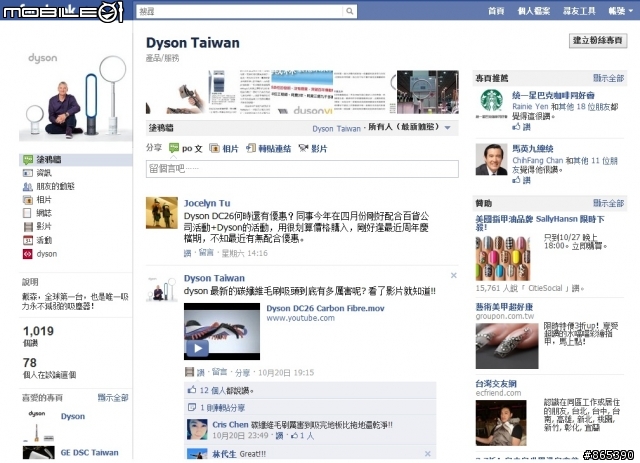Open the red dyson app sidebar icon
This screenshot has width=640, height=463.
[27, 254]
